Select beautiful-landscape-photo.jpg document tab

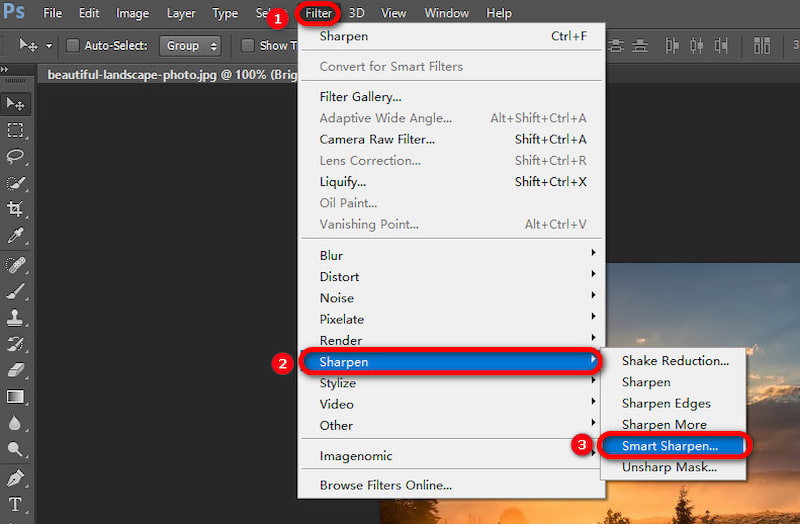171,74
